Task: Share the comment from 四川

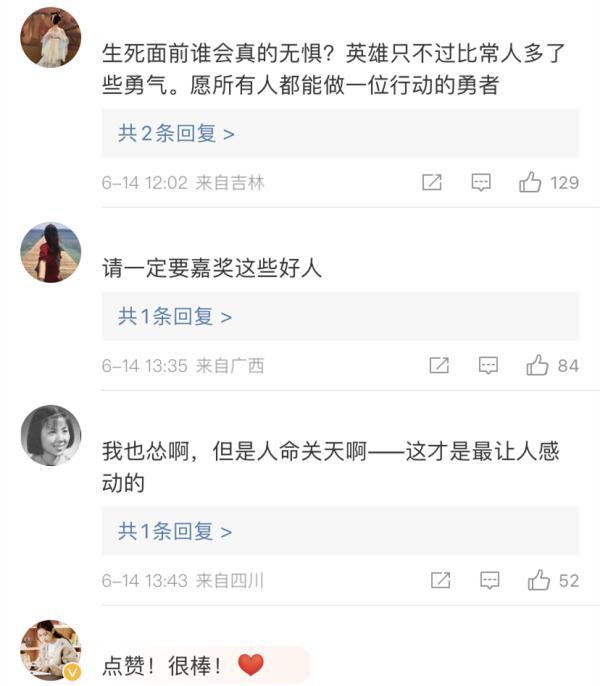Action: coord(439,580)
